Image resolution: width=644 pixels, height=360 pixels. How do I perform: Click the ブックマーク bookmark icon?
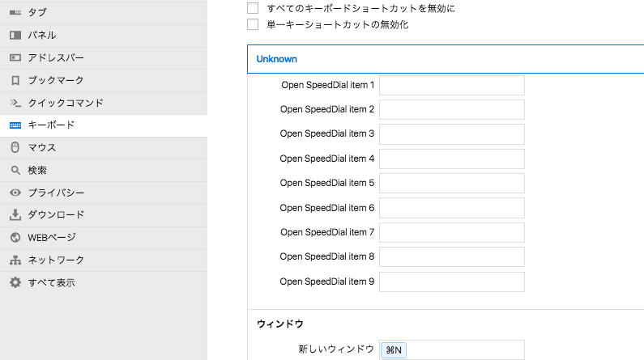tap(15, 80)
